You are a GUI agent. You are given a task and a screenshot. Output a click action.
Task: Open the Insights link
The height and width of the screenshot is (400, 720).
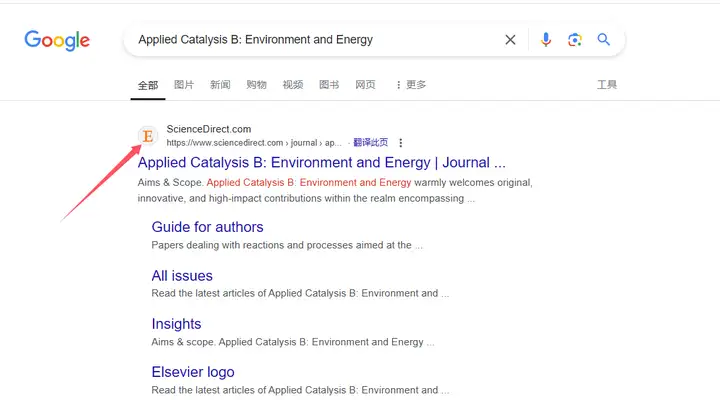tap(176, 324)
